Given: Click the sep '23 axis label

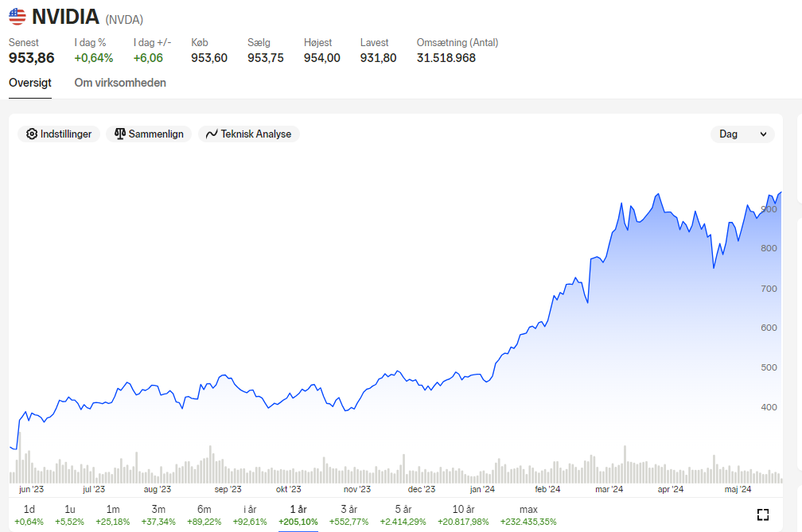Looking at the screenshot, I should click(228, 489).
